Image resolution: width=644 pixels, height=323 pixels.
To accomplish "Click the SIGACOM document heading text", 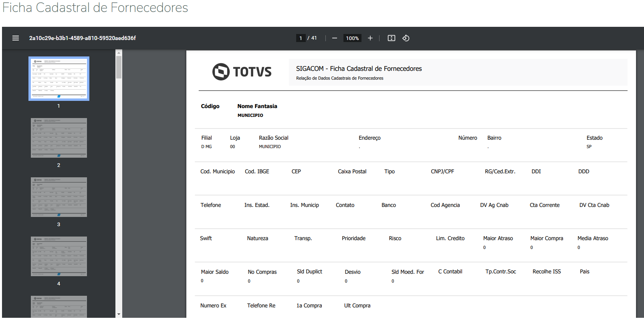I will (x=359, y=69).
